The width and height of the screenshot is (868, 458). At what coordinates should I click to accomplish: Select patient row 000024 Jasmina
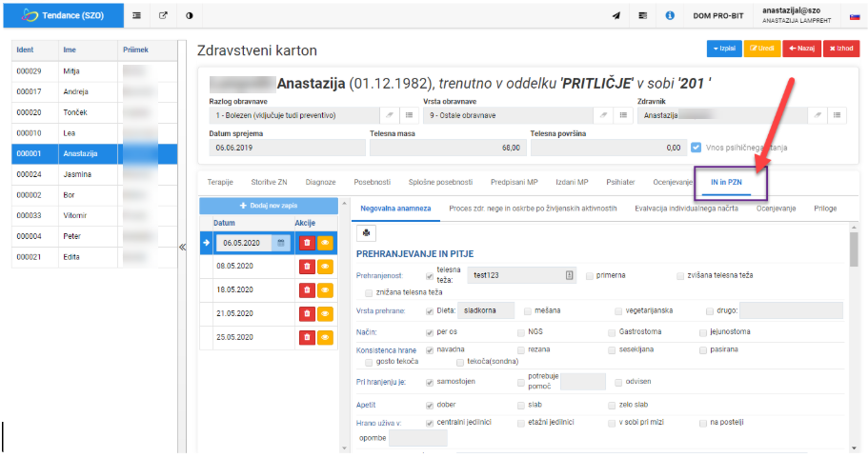coord(94,174)
